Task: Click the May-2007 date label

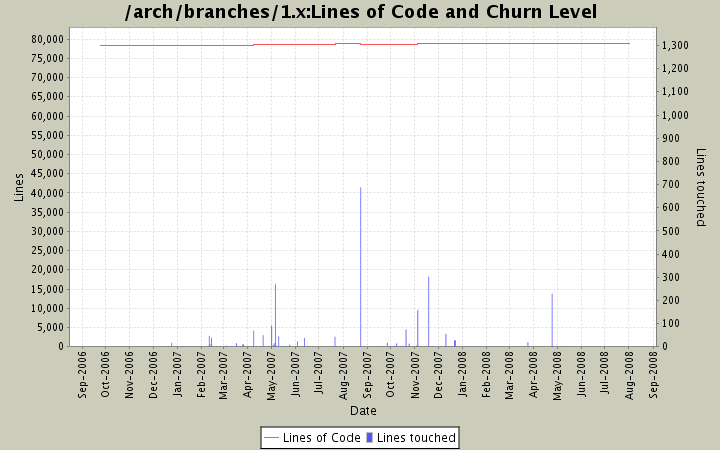Action: point(271,376)
